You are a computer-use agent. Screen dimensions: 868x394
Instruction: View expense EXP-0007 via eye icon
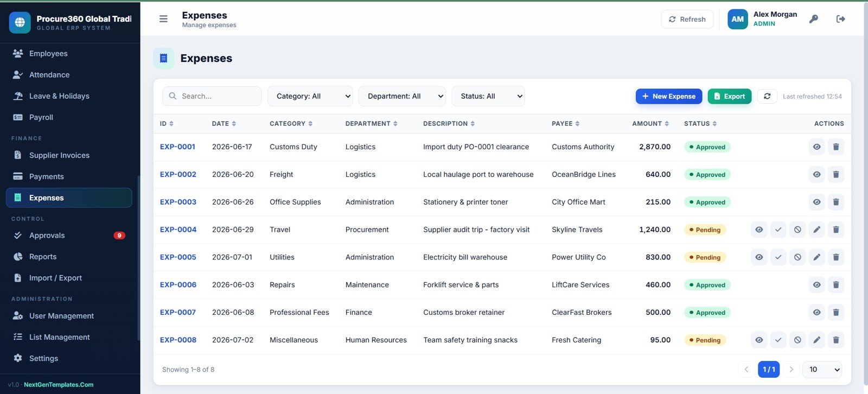coord(816,313)
